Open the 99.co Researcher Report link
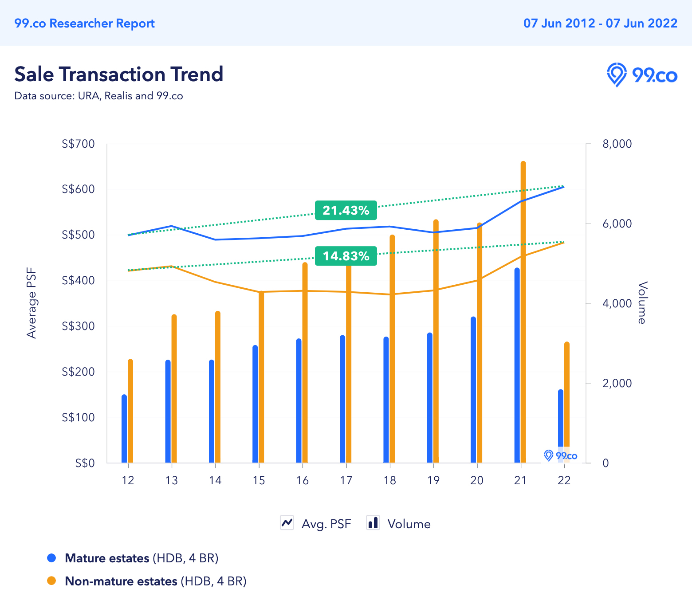692x616 pixels. click(84, 23)
